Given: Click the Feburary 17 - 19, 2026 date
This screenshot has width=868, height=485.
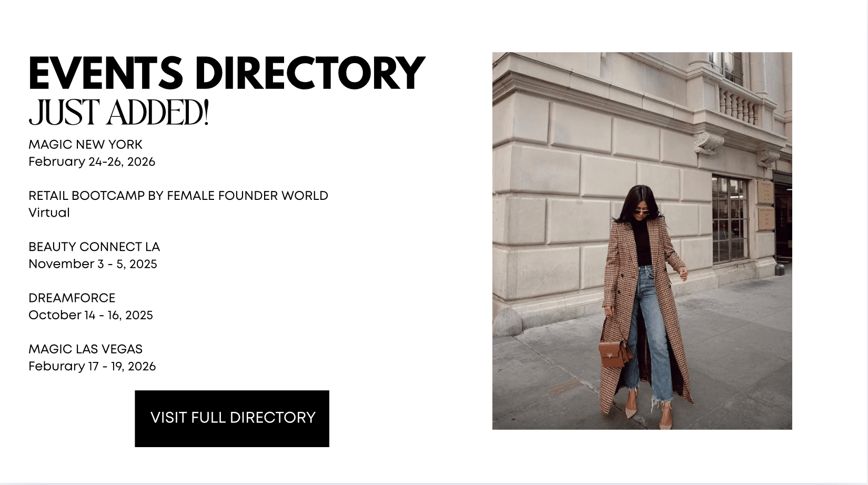Looking at the screenshot, I should click(x=92, y=366).
